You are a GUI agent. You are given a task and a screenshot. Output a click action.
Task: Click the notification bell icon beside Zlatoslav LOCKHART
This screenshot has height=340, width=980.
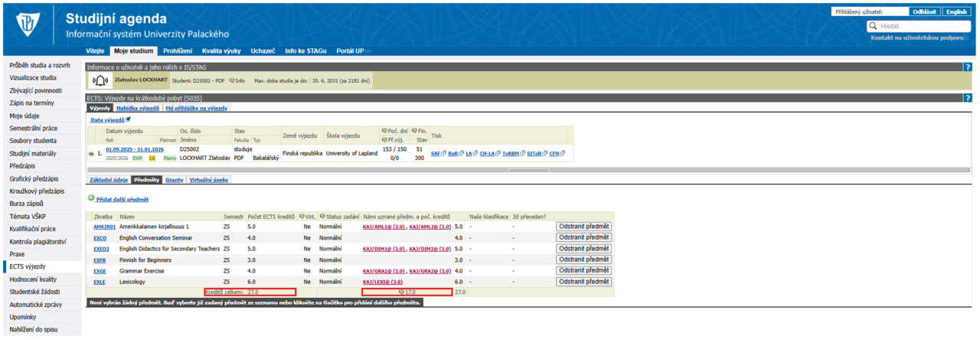[100, 80]
